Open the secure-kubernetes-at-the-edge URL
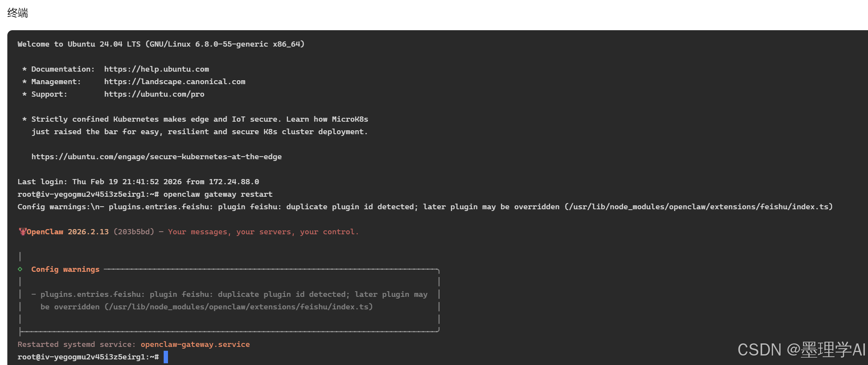 (156, 157)
